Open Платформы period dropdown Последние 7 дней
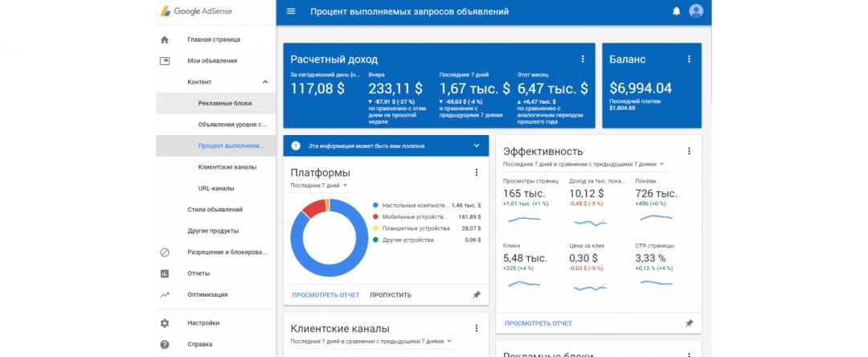Viewport: 868px width, 357px height. click(319, 186)
